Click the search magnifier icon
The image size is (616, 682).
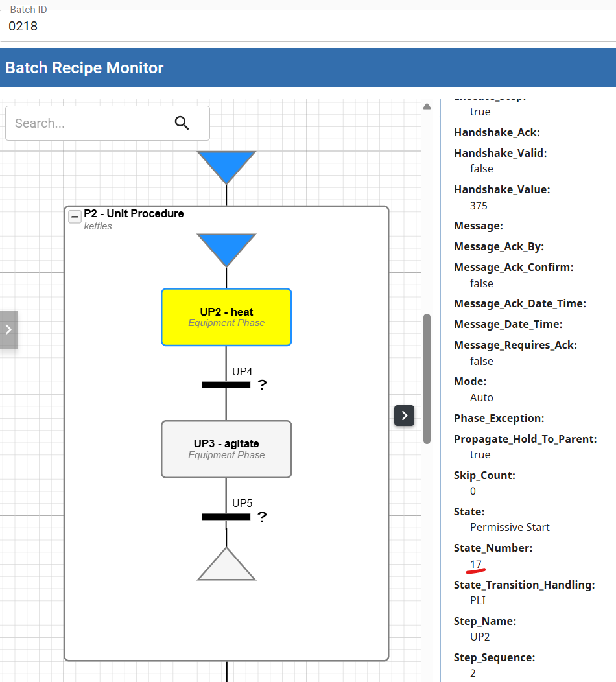point(182,123)
